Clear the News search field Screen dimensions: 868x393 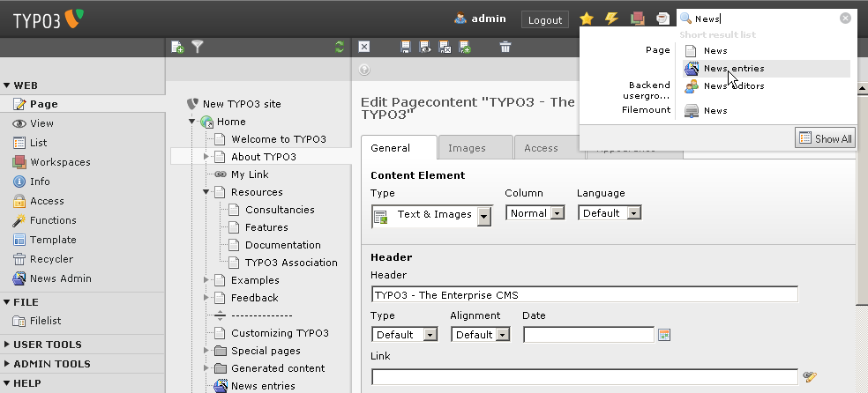click(x=845, y=19)
